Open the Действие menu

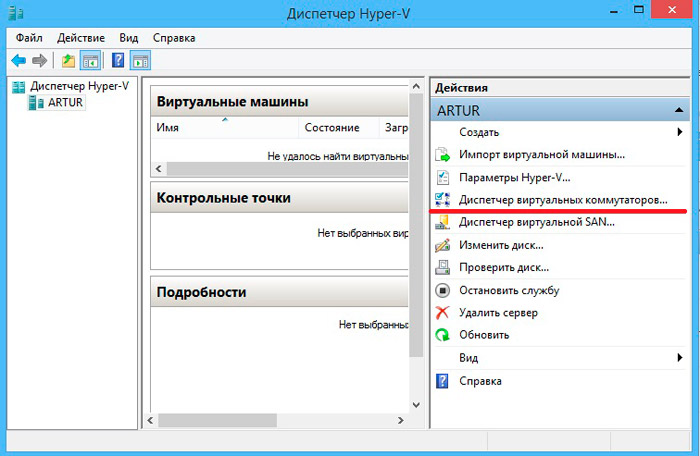81,38
